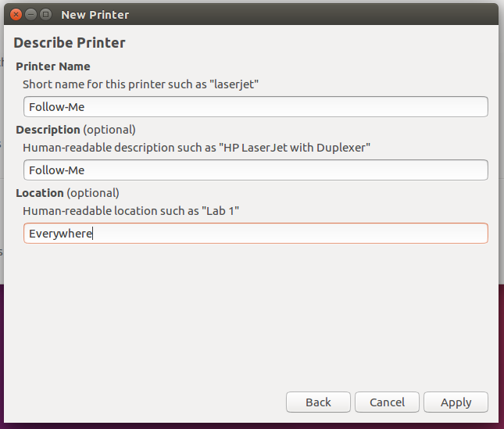Click the empty area below Location field
The width and height of the screenshot is (504, 429).
[250, 313]
